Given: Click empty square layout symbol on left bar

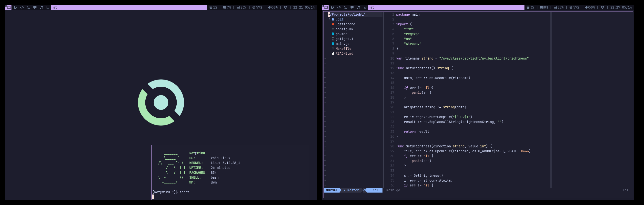Looking at the screenshot, I should click(x=48, y=8).
